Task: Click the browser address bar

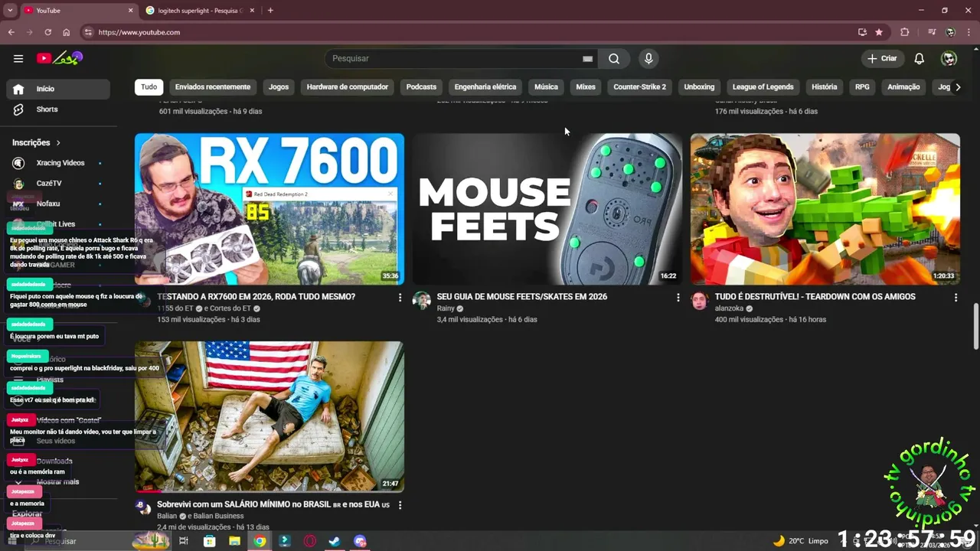Action: [x=467, y=32]
